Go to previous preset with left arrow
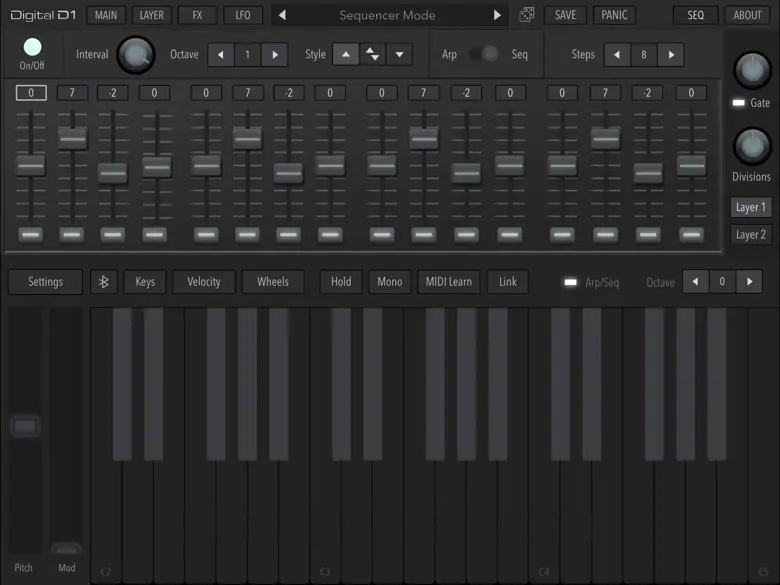The width and height of the screenshot is (780, 585). 283,15
